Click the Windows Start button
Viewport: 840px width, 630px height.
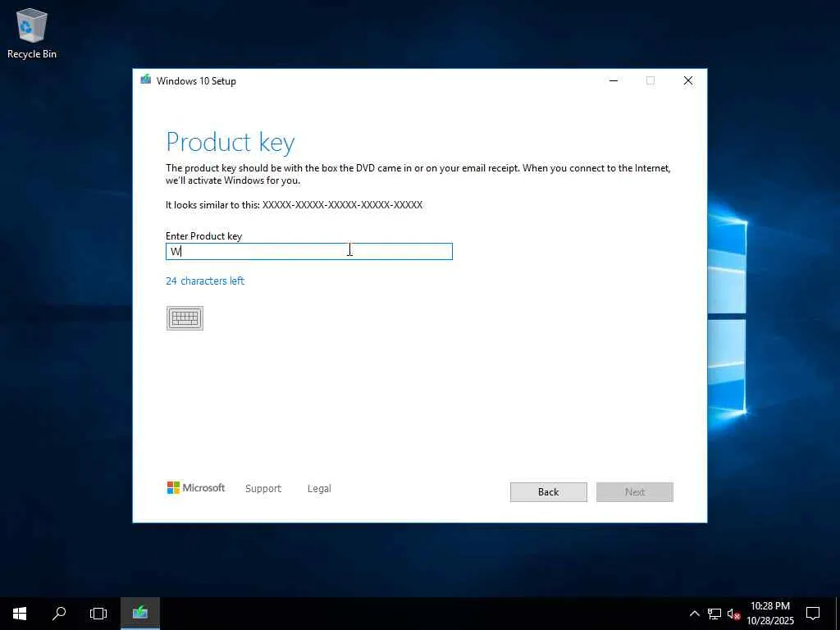20,614
